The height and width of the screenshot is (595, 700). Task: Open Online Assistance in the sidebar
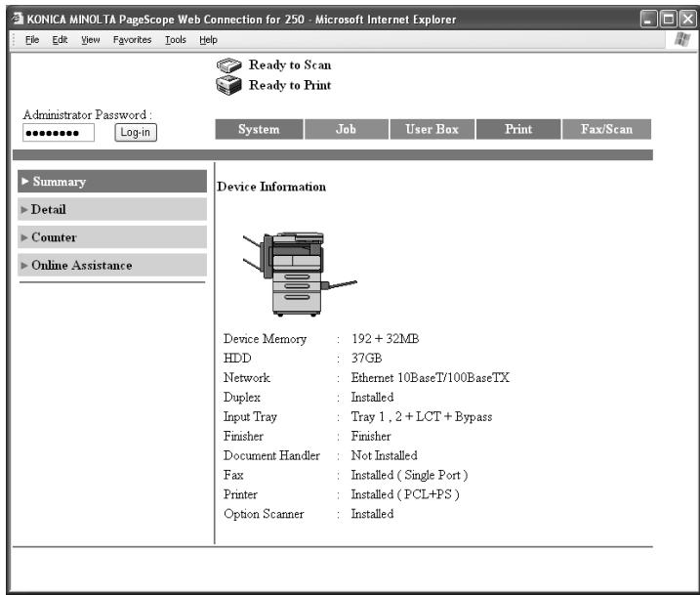point(112,265)
